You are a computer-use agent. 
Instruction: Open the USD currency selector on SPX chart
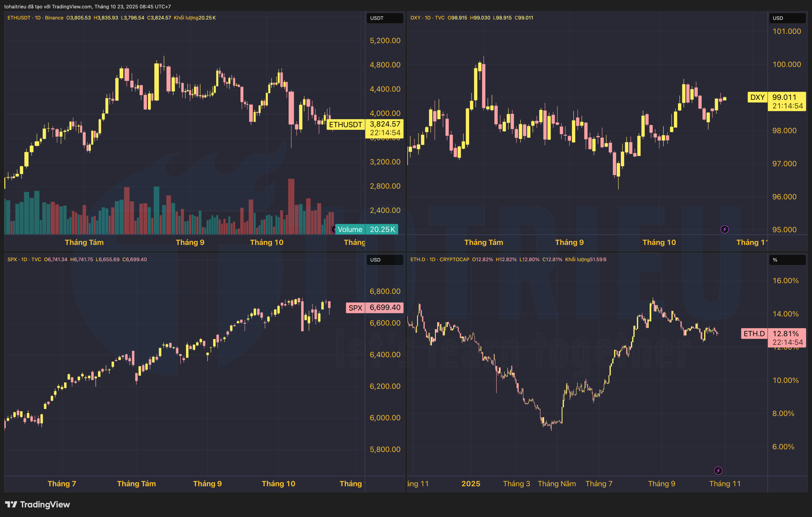pyautogui.click(x=385, y=260)
